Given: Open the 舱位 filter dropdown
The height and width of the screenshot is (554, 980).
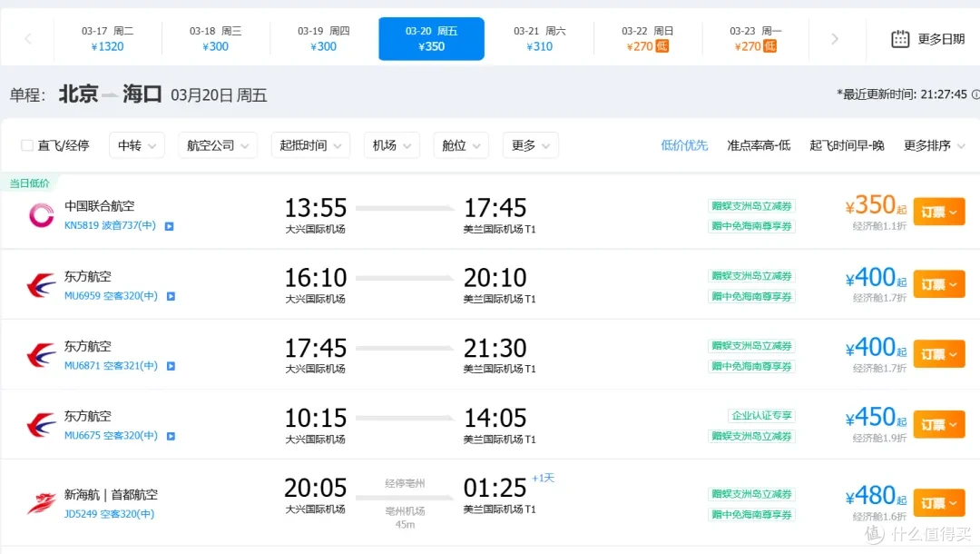Looking at the screenshot, I should 461,145.
